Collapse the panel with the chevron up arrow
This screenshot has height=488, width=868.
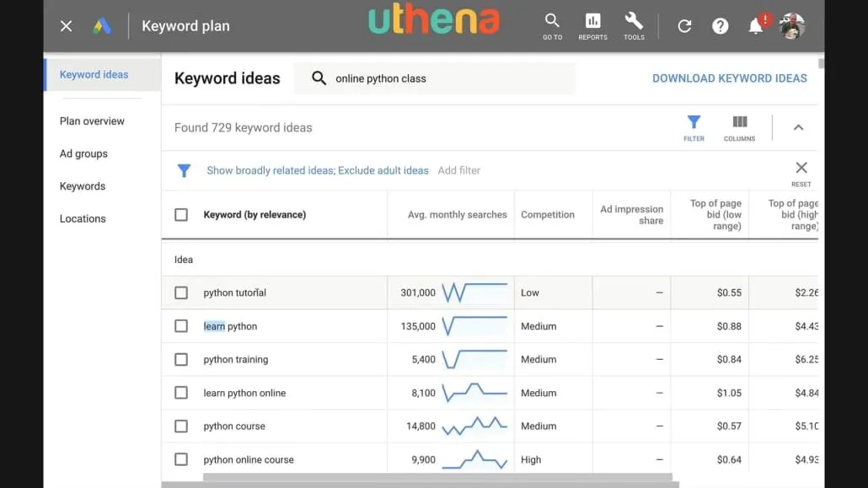tap(798, 127)
